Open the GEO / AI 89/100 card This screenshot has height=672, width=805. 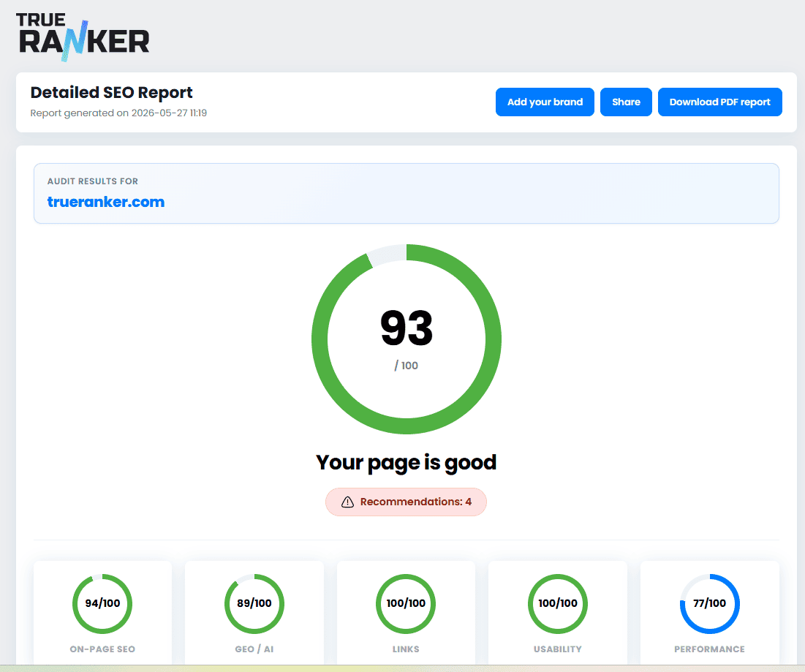click(254, 613)
